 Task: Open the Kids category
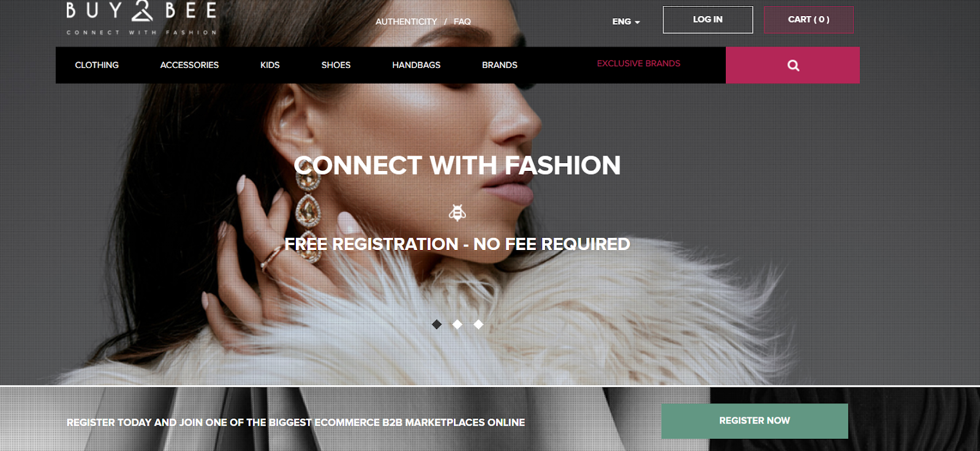click(269, 65)
